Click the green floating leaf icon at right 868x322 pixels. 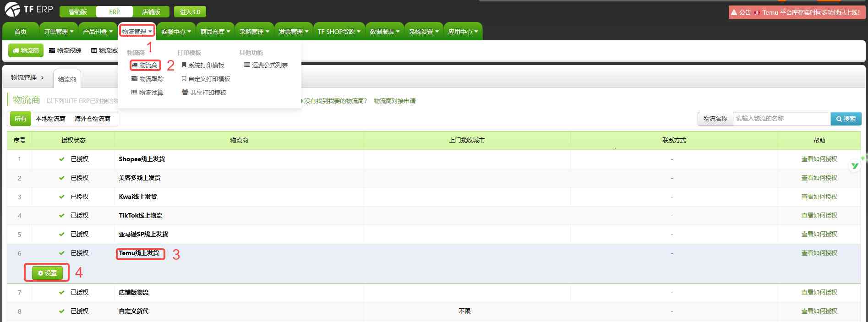click(x=855, y=166)
